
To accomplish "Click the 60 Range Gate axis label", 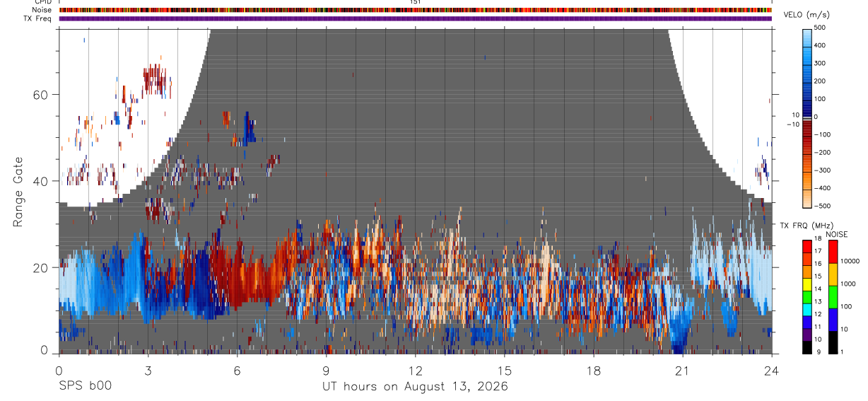I will click(x=40, y=95).
